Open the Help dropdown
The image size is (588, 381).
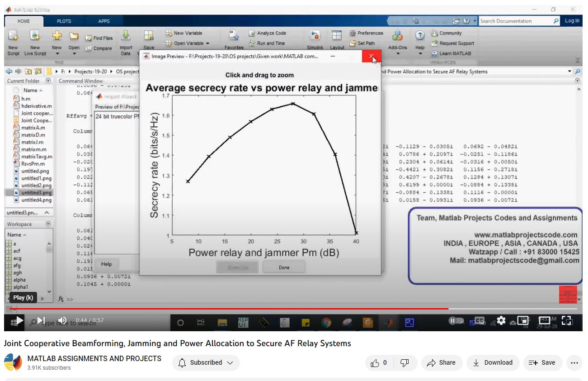click(420, 43)
